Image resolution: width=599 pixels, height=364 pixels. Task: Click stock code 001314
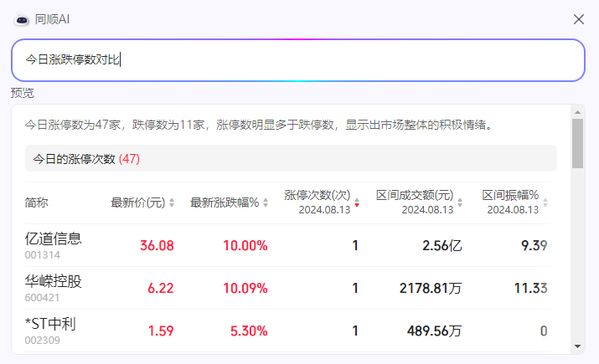(43, 255)
